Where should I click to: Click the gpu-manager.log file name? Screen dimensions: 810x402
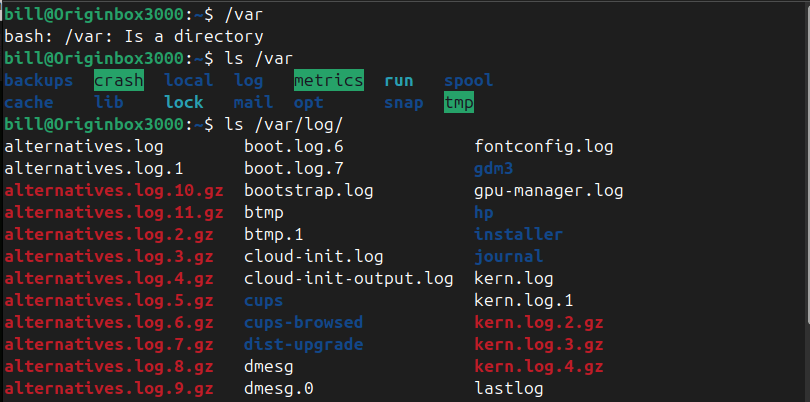[x=549, y=190]
